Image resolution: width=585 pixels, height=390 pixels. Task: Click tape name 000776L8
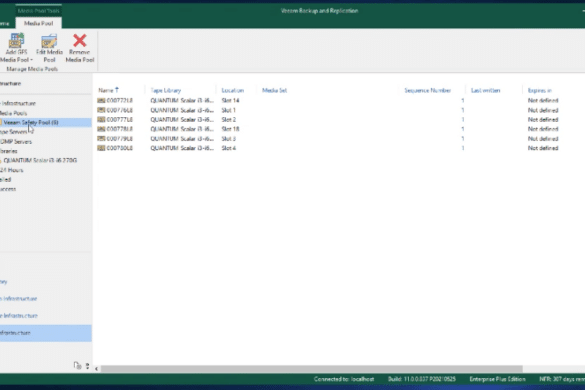[x=119, y=110]
